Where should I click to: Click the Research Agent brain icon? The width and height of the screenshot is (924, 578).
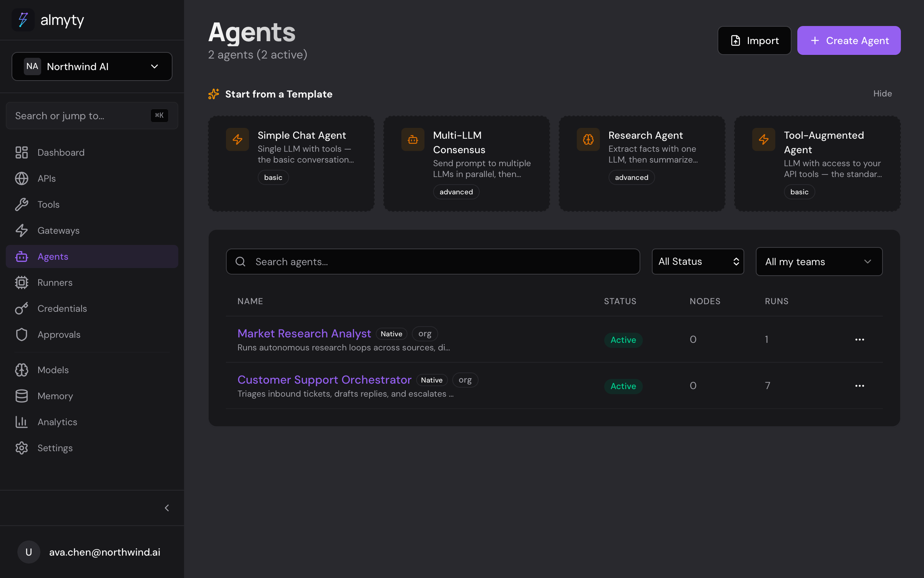coord(588,139)
